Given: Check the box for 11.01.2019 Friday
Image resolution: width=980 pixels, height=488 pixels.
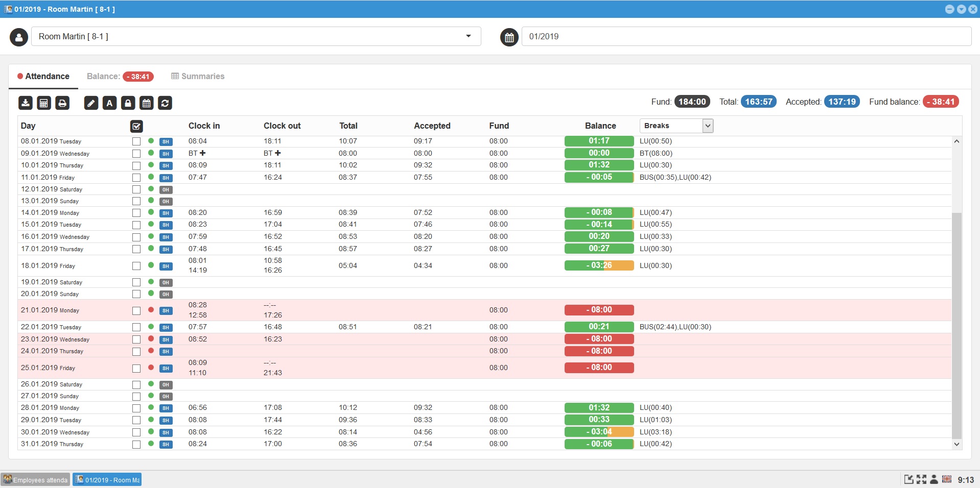Looking at the screenshot, I should pyautogui.click(x=136, y=178).
